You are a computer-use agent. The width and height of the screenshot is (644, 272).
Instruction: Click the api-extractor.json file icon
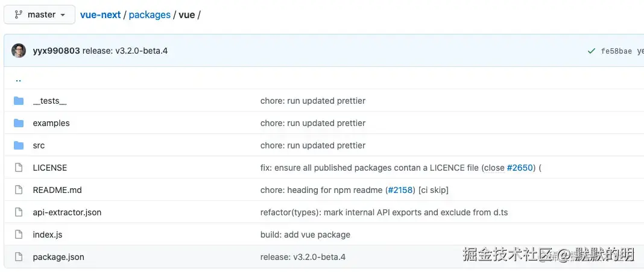click(x=19, y=212)
